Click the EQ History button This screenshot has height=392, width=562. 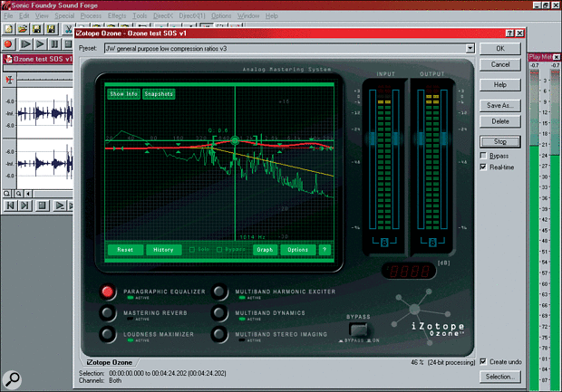point(163,250)
